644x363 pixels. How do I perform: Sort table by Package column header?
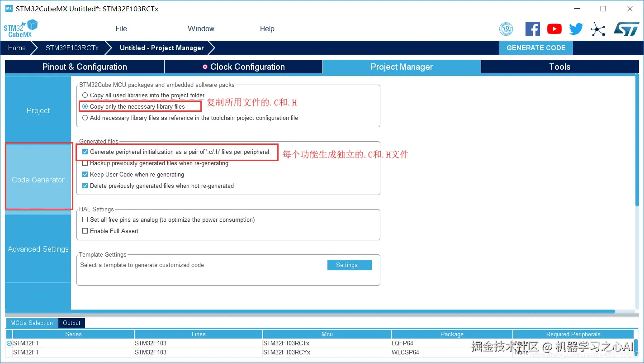(x=452, y=334)
